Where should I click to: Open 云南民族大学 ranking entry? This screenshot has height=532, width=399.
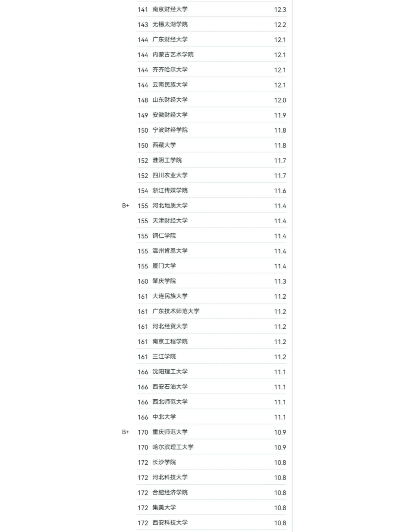tap(170, 85)
